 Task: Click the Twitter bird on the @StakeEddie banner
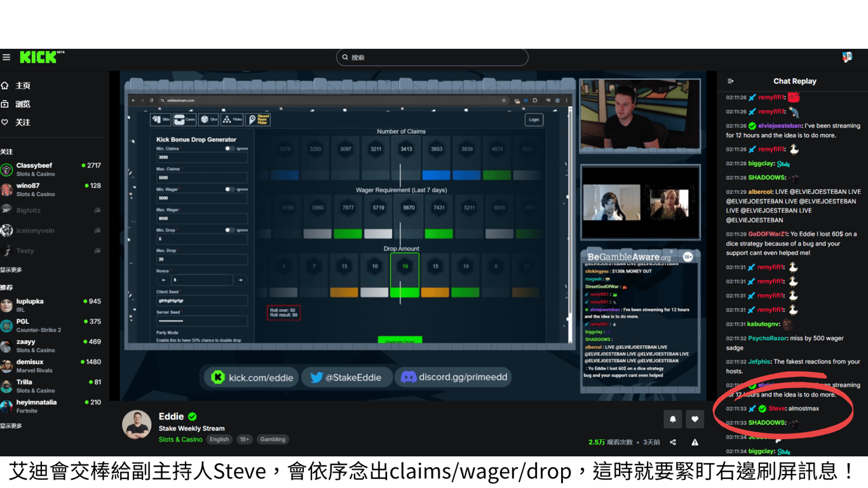[316, 377]
